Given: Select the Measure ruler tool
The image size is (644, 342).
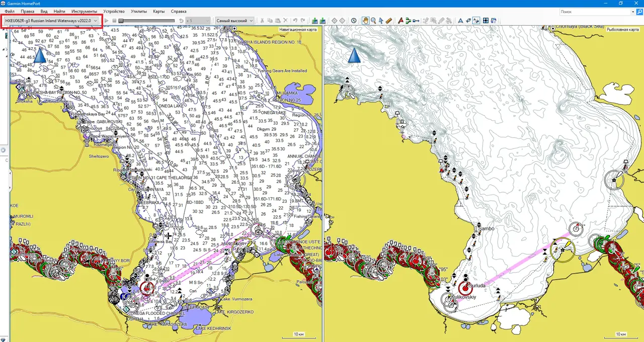Looking at the screenshot, I should pyautogui.click(x=389, y=21).
